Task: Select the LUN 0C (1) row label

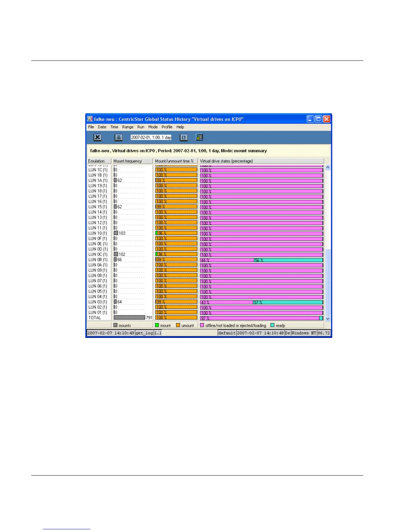Action: pyautogui.click(x=98, y=254)
